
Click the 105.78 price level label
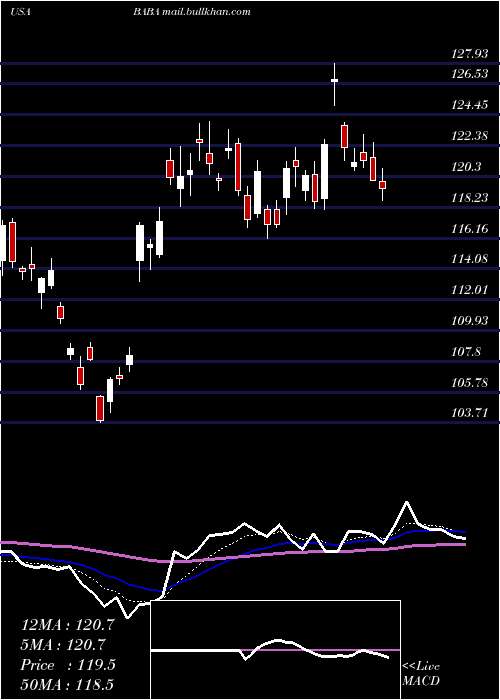tap(470, 383)
